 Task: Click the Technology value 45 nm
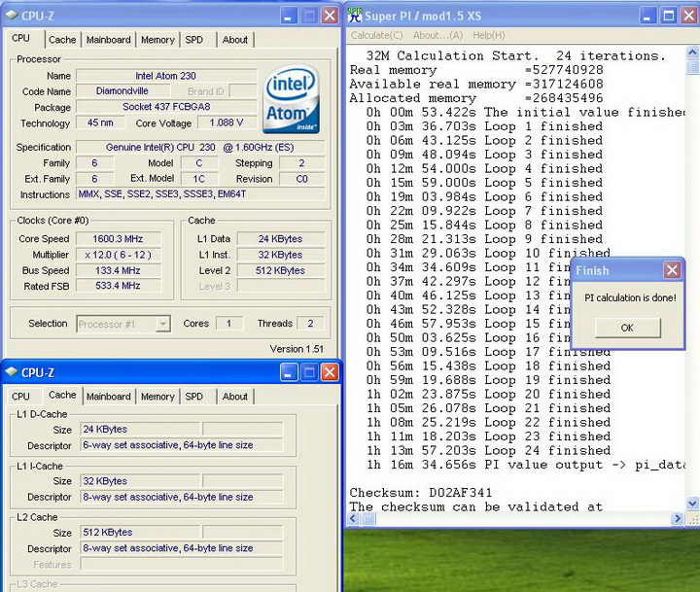coord(100,122)
